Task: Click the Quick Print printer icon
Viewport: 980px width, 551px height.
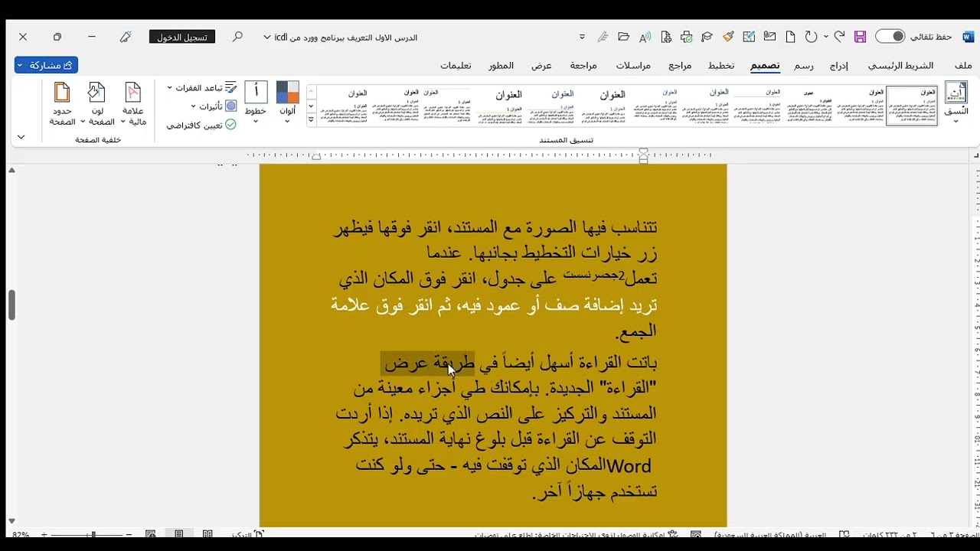Action: (686, 37)
